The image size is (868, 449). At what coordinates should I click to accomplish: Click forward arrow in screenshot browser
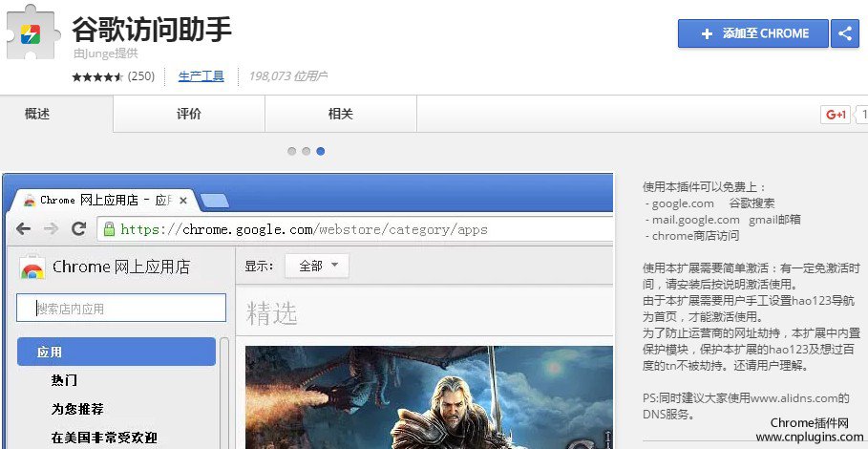tap(51, 228)
